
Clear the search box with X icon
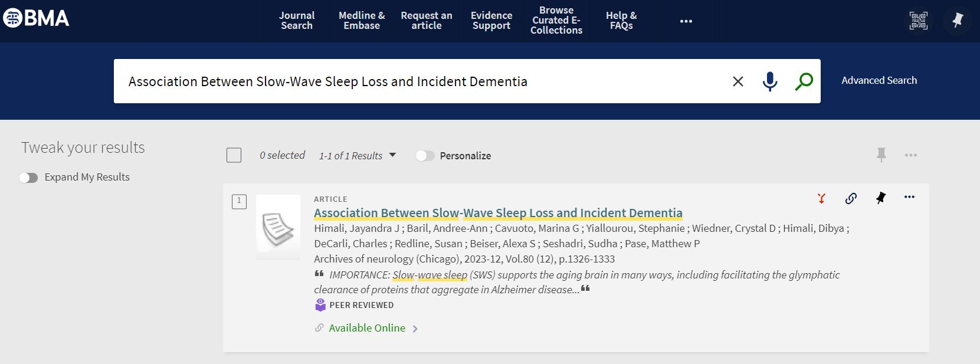[x=738, y=81]
